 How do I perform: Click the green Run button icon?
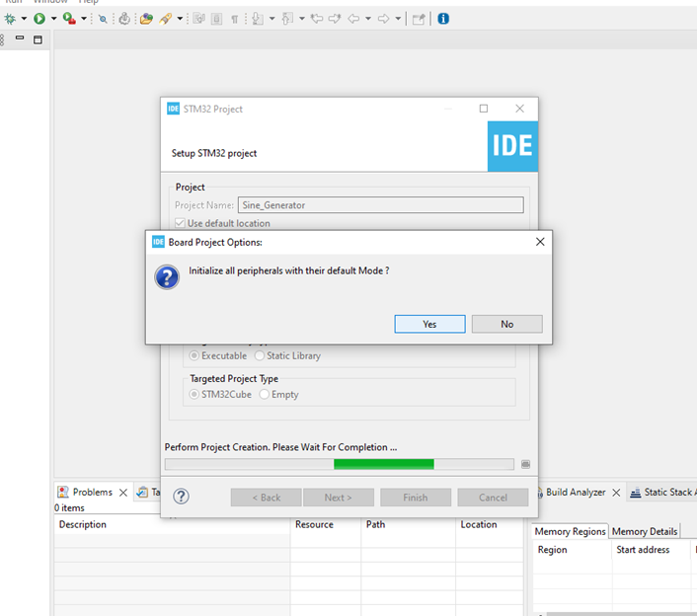[39, 19]
